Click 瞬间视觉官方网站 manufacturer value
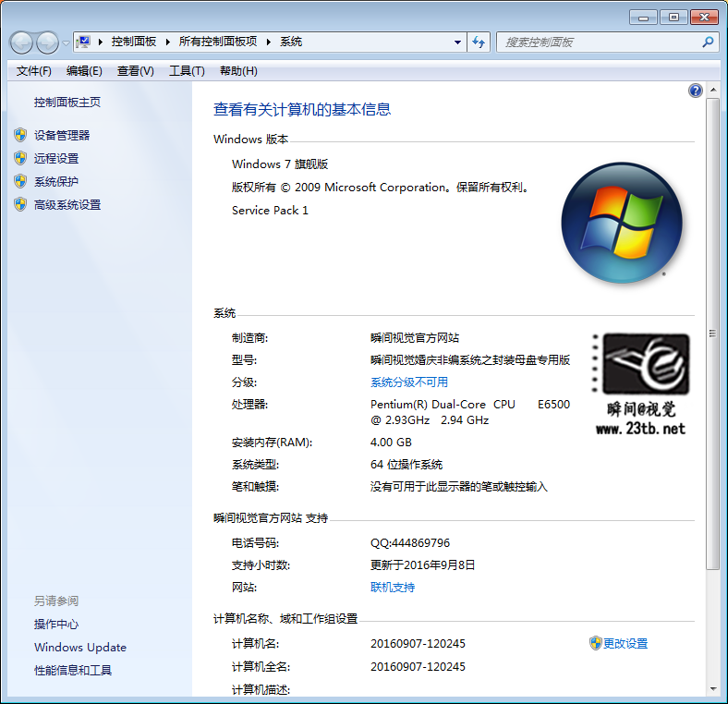 415,337
